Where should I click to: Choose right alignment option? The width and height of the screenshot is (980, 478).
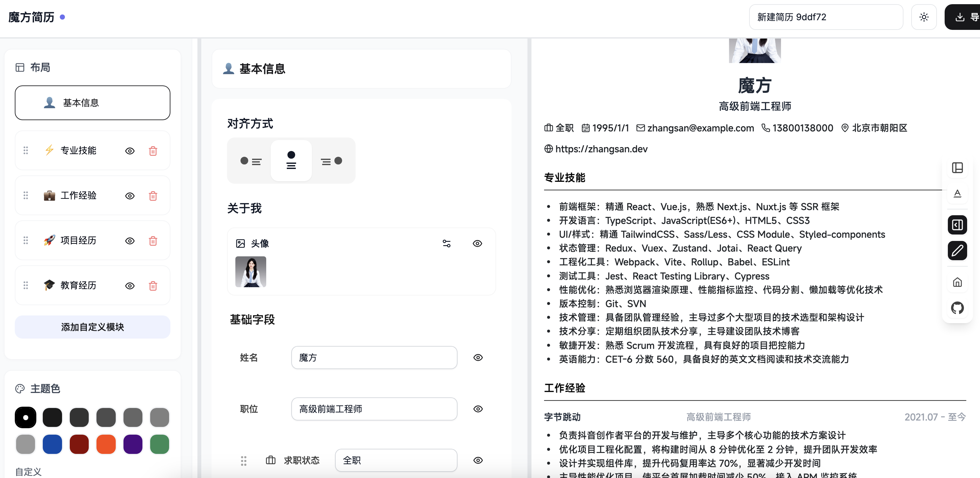coord(332,161)
